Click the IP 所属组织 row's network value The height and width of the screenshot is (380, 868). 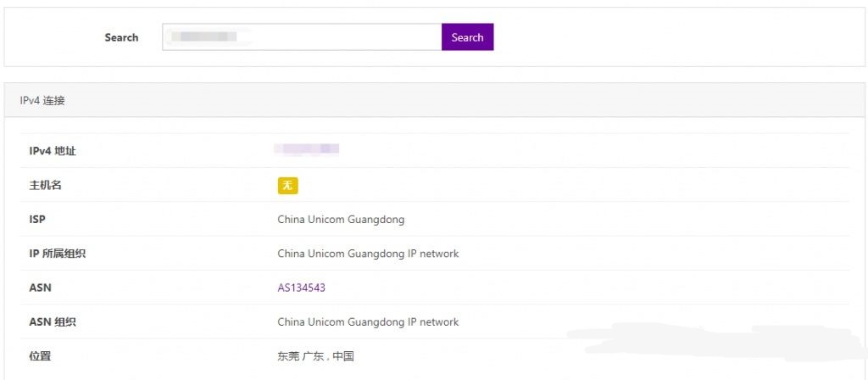[368, 254]
